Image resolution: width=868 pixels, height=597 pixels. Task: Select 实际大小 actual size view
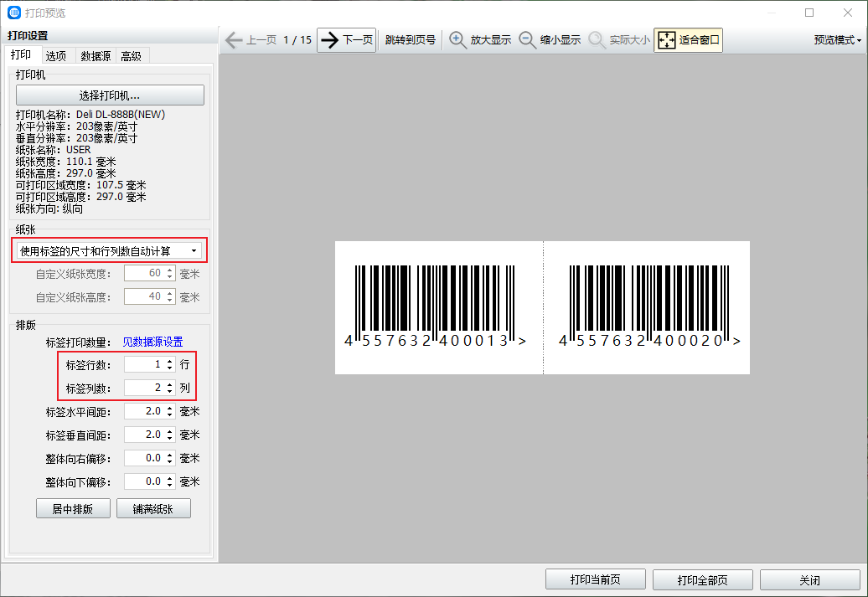coord(619,40)
